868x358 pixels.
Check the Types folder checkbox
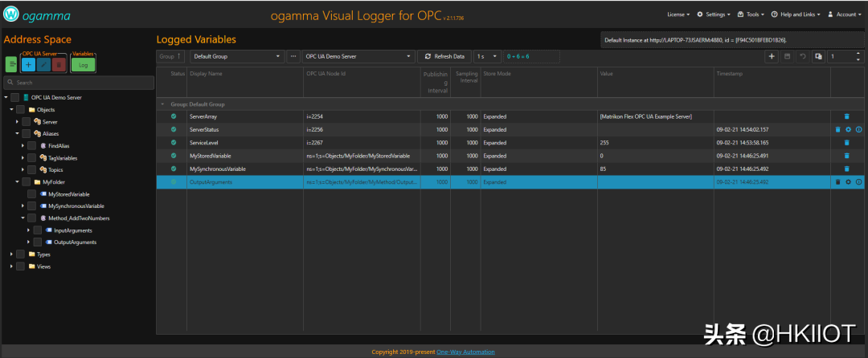click(x=20, y=254)
